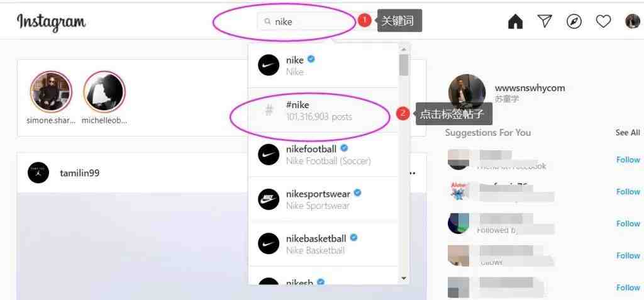Open Direct messages paper plane icon

[545, 21]
